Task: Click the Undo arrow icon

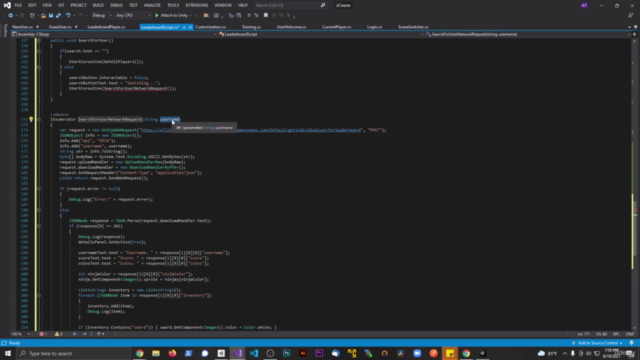Action: coord(68,16)
